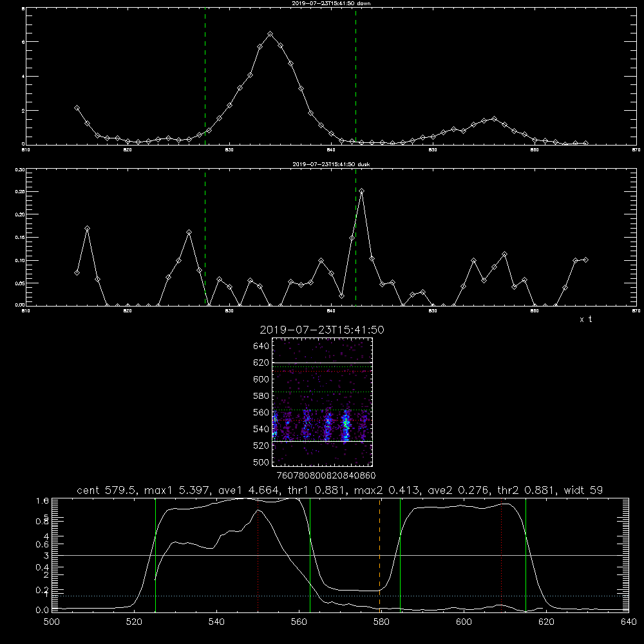Click dusk plot y-axis label 0.15
The height and width of the screenshot is (644, 644).
(20, 238)
